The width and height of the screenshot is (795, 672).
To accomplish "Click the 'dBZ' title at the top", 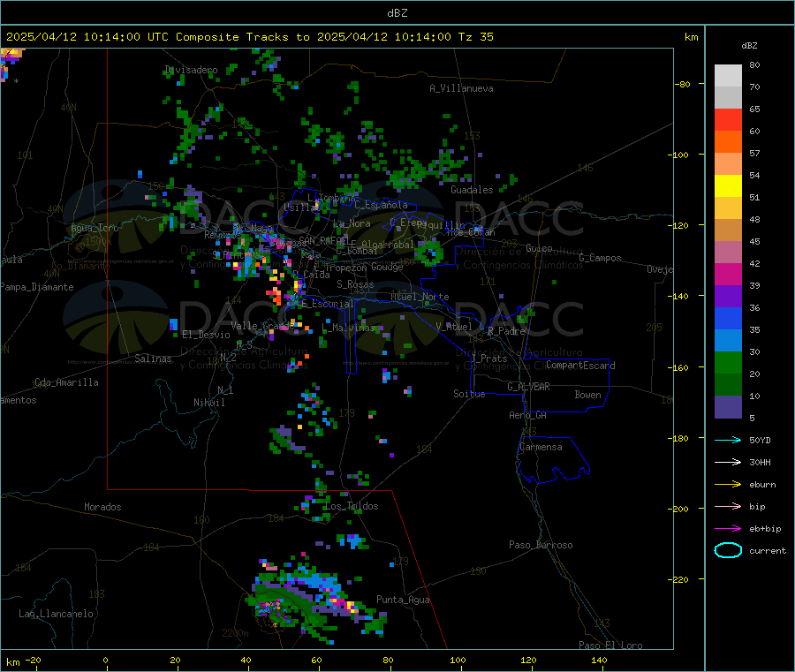I will pyautogui.click(x=397, y=13).
